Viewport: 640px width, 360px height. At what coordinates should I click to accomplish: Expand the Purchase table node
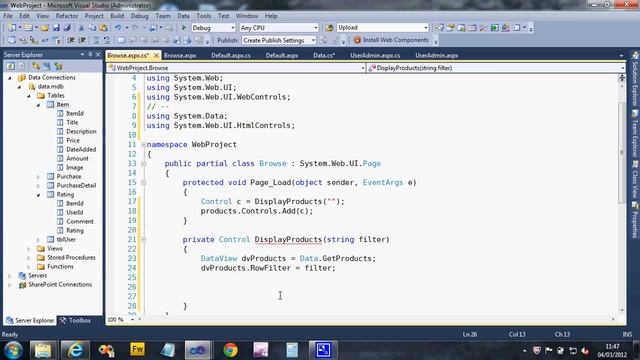pos(38,177)
